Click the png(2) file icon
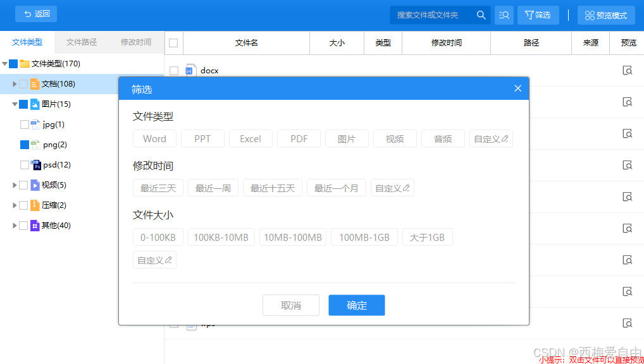The width and height of the screenshot is (644, 364). click(x=36, y=145)
